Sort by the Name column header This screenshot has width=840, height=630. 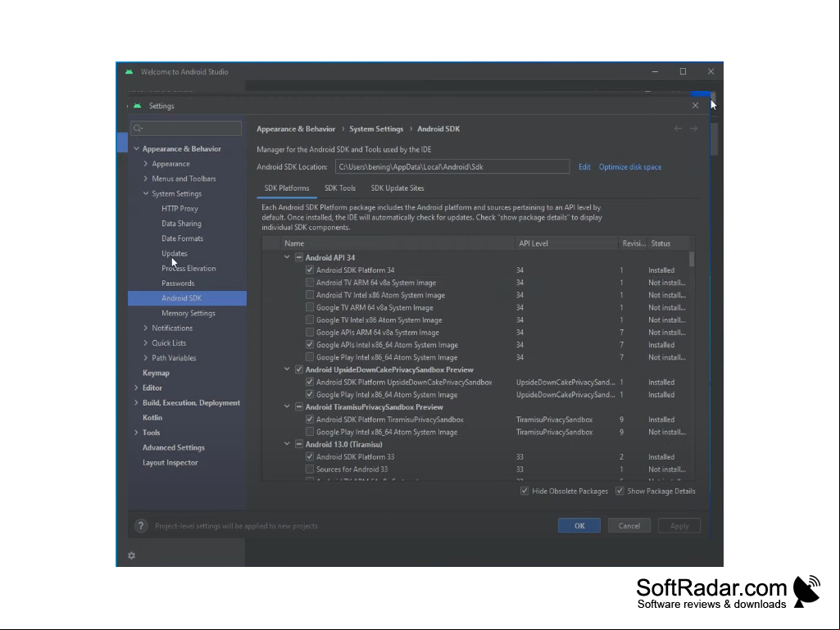(397, 243)
